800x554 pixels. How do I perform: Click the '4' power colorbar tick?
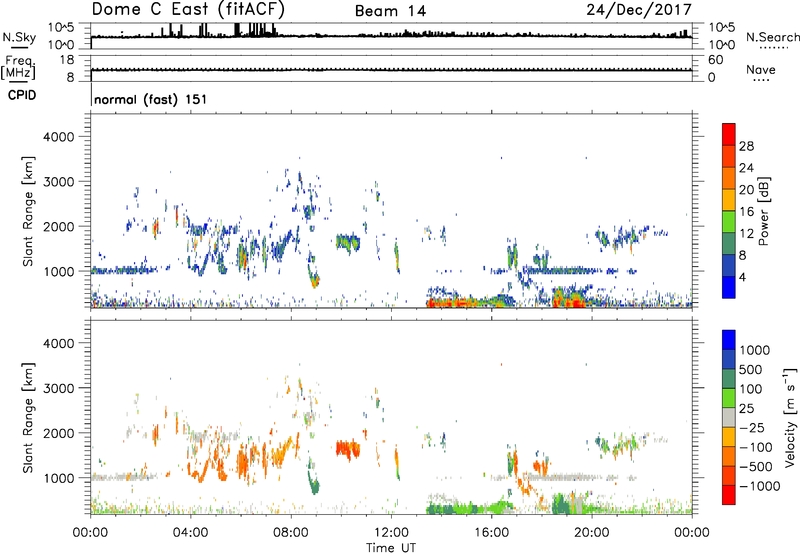pos(743,277)
